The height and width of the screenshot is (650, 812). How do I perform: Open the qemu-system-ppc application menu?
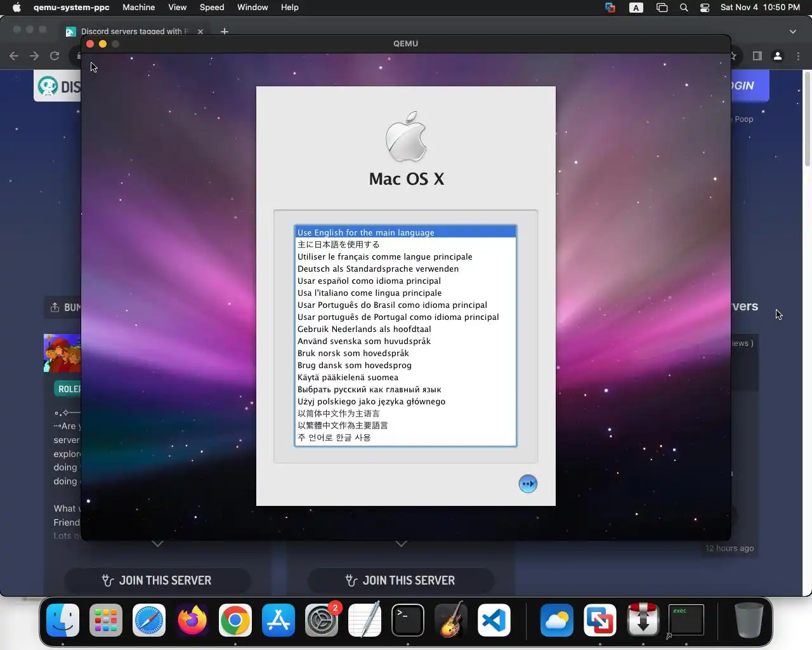click(71, 8)
